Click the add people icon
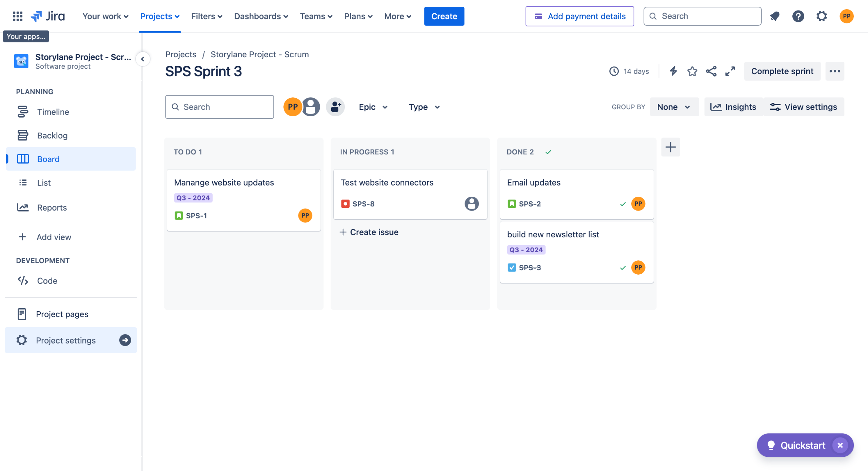 click(335, 107)
